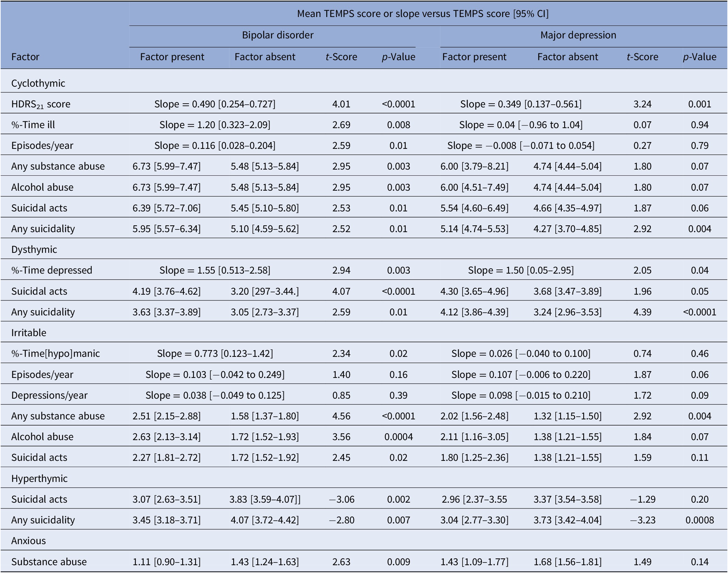This screenshot has width=728, height=573.
Task: Click the 'Depressions/year' row label
Action: click(x=49, y=395)
